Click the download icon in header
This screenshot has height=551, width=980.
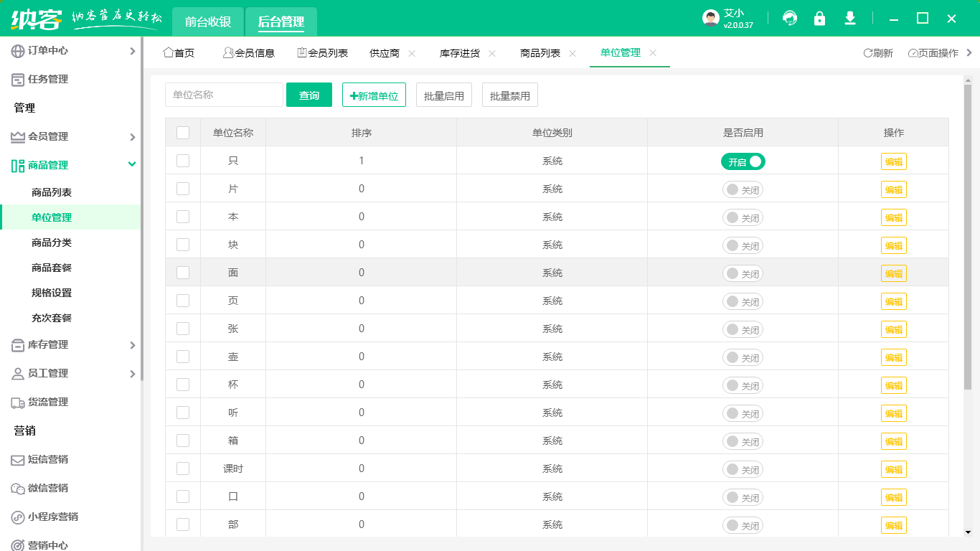(850, 19)
